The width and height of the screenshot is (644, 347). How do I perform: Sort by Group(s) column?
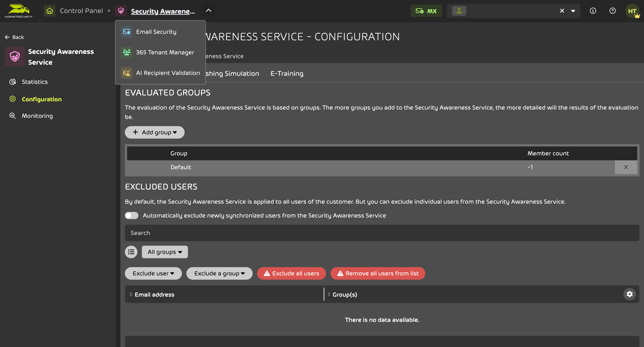(x=342, y=294)
